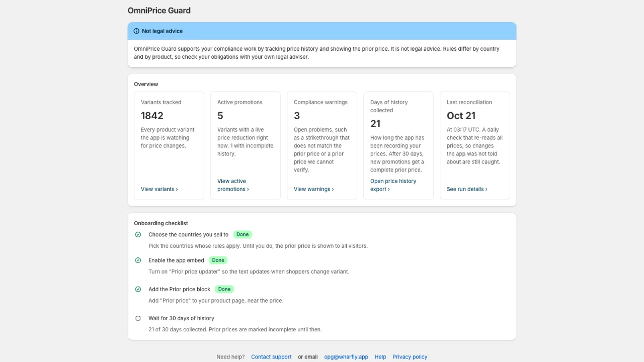Click the Overview section heading
Screen dimensions: 644x362
click(146, 84)
